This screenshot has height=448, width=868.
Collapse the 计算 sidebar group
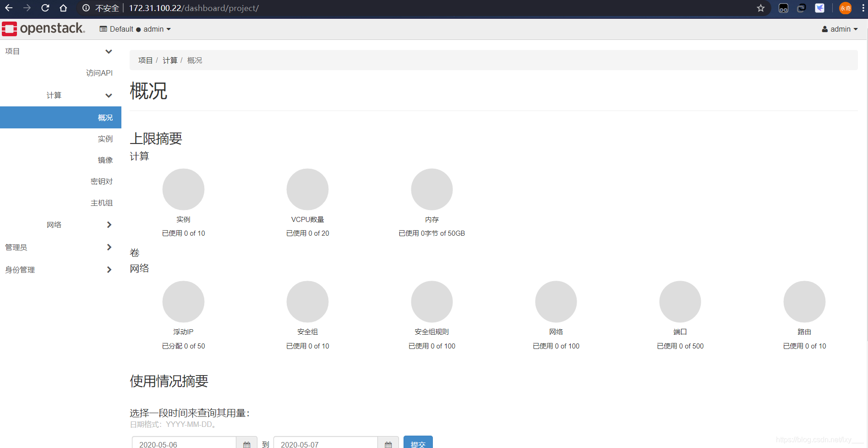pyautogui.click(x=60, y=95)
